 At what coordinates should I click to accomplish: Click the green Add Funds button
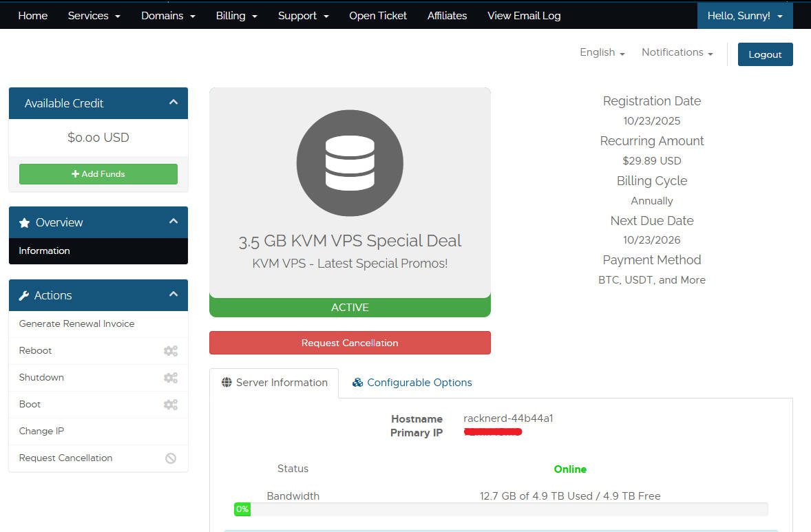click(98, 174)
